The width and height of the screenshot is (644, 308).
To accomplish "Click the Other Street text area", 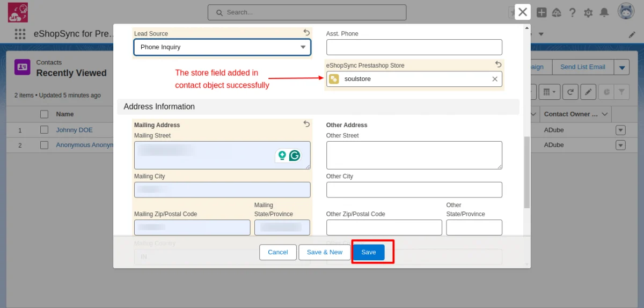I will pos(414,155).
